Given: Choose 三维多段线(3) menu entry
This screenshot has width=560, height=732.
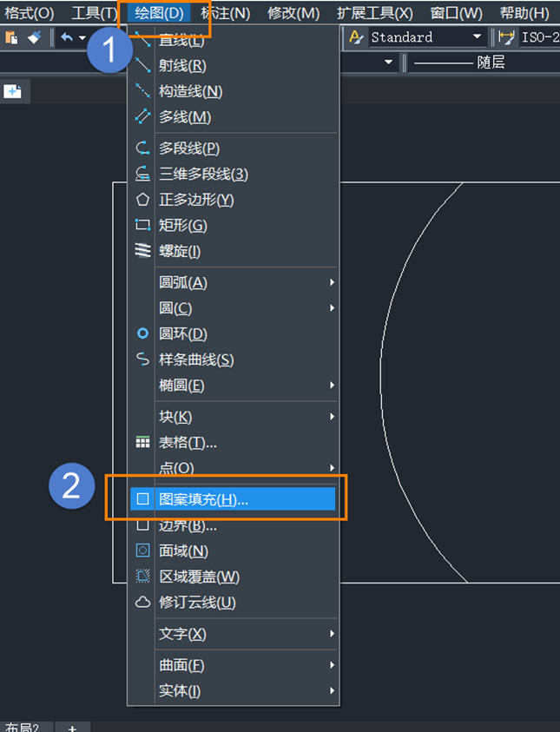Looking at the screenshot, I should pos(233,175).
